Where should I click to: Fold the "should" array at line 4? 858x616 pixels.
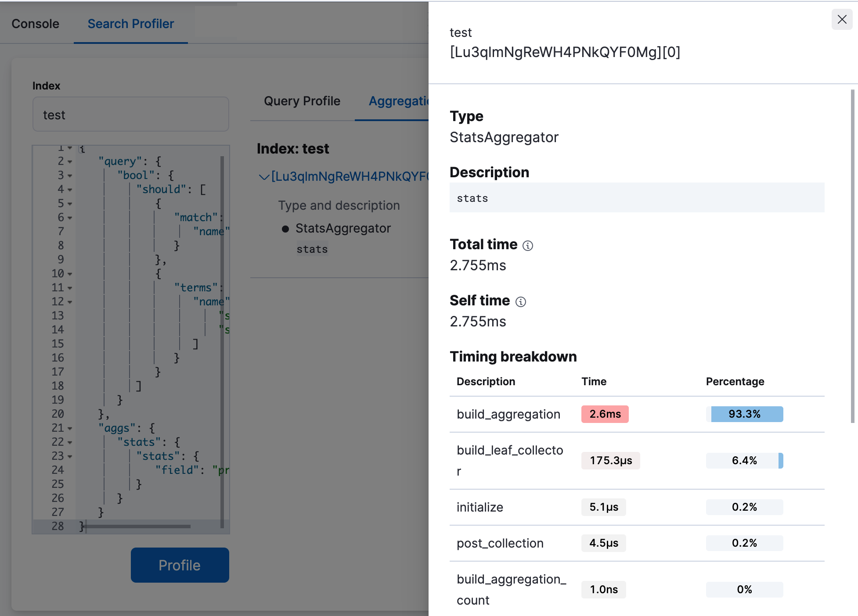tap(70, 190)
